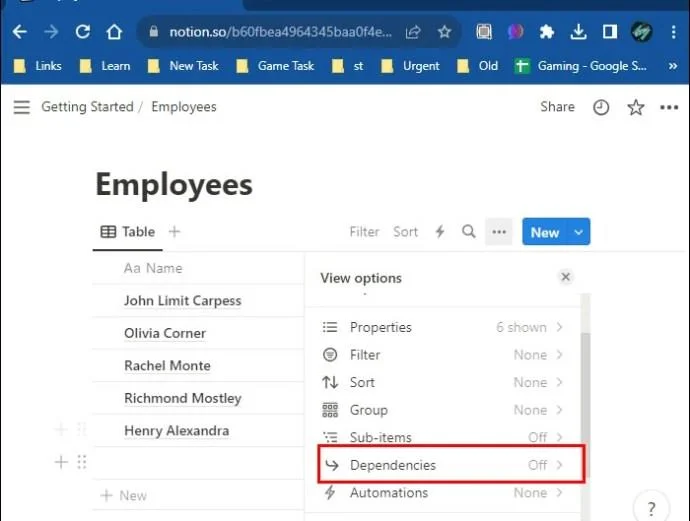Reload the Notion page

pyautogui.click(x=83, y=32)
